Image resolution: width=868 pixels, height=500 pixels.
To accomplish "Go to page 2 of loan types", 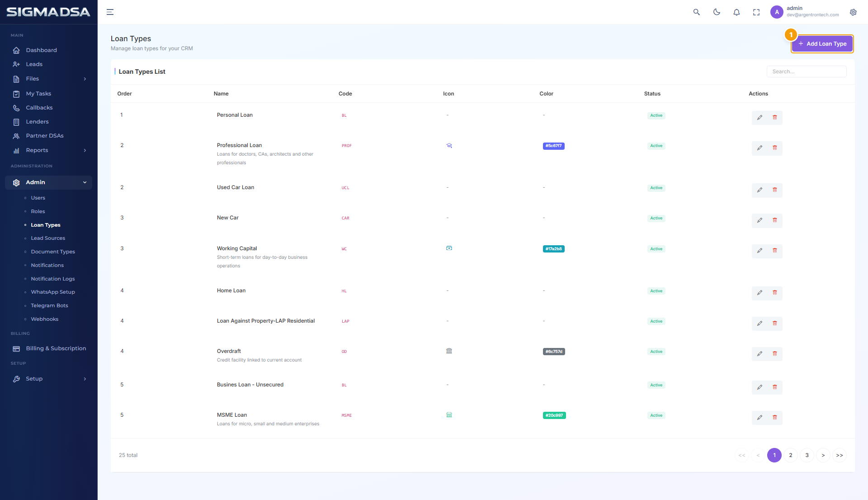I will (791, 455).
